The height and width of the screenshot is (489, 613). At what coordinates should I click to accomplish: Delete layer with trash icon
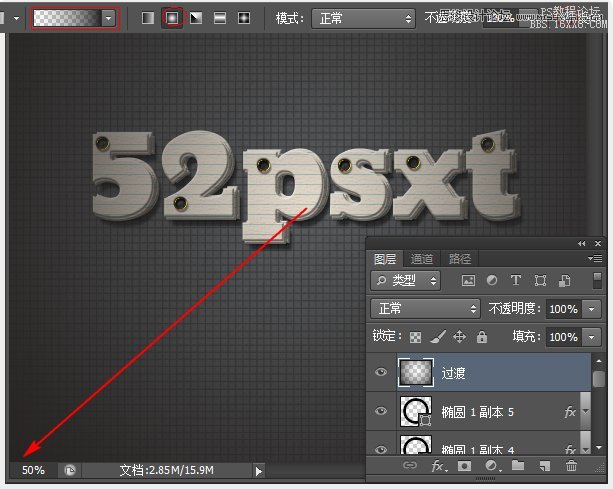click(572, 465)
